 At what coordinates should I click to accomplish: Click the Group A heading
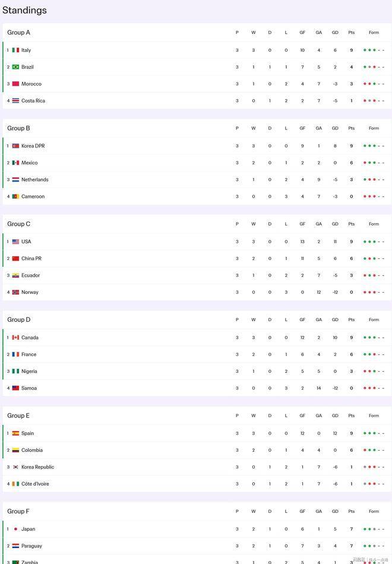pyautogui.click(x=18, y=33)
